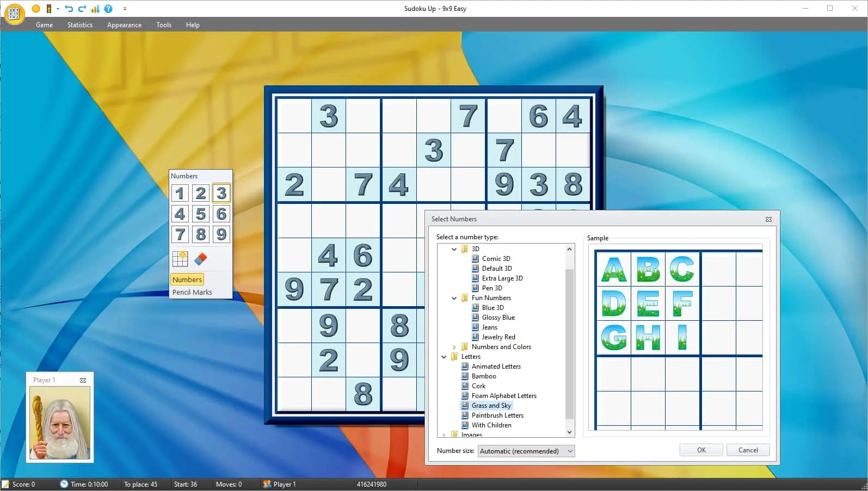Open the Customize Quick Access Toolbar dropdown
The image size is (868, 491).
[x=125, y=9]
